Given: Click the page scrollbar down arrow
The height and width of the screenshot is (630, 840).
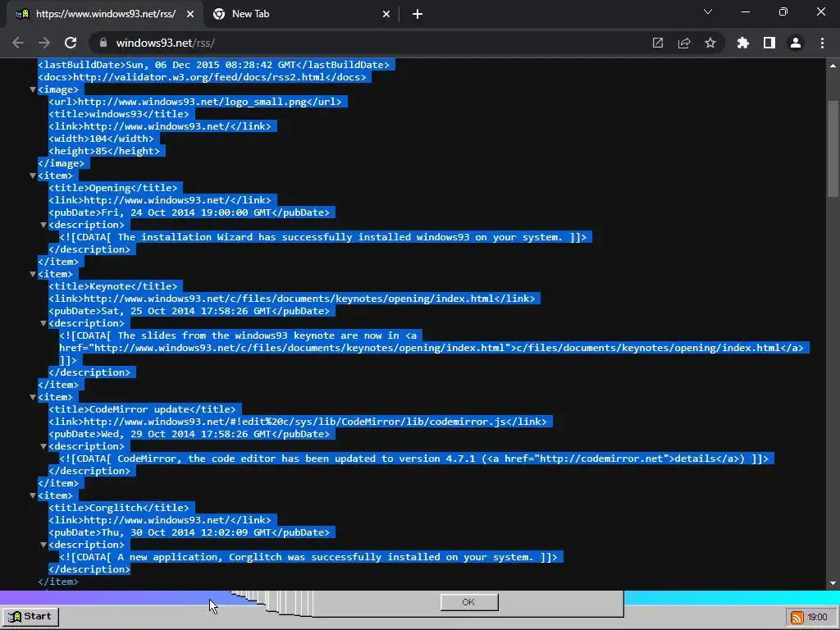Looking at the screenshot, I should [833, 583].
